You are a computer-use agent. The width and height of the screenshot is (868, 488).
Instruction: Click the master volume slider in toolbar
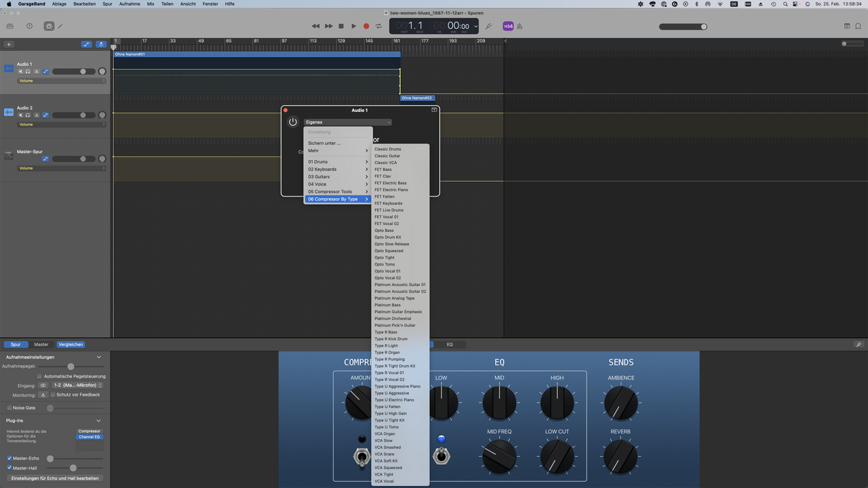coord(684,26)
